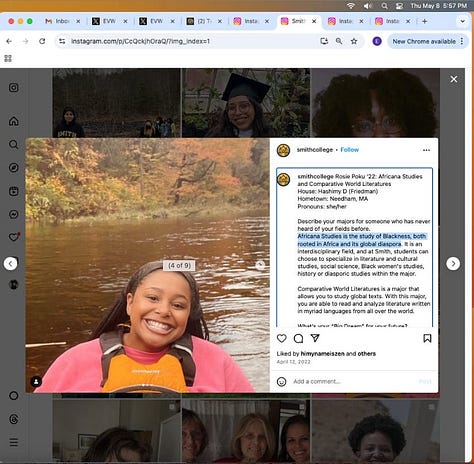Open post options three-dot menu
This screenshot has height=464, width=474.
pyautogui.click(x=426, y=150)
